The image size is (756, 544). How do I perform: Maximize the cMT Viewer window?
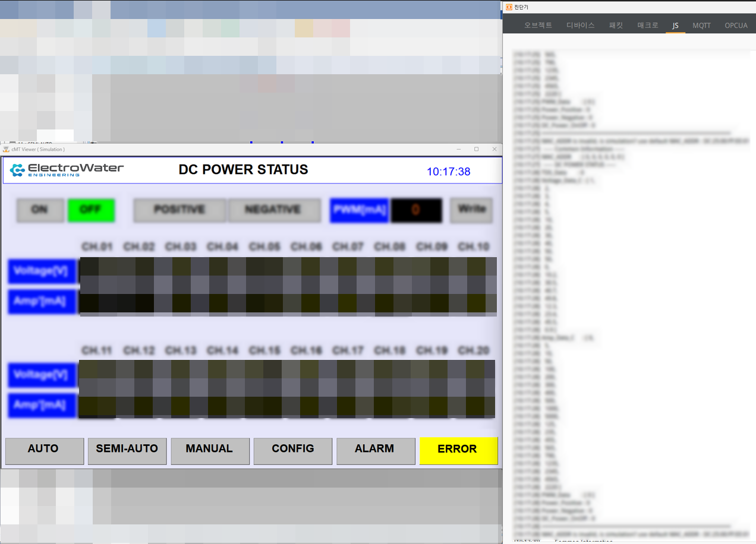click(x=476, y=149)
